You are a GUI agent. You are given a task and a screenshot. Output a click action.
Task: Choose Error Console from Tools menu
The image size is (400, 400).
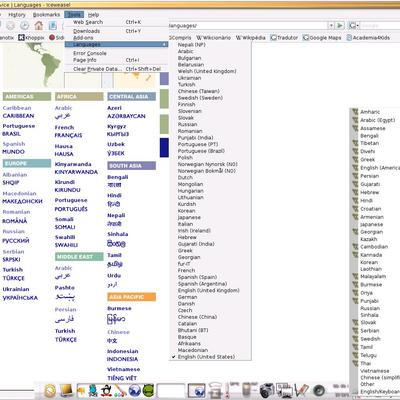coord(116,53)
